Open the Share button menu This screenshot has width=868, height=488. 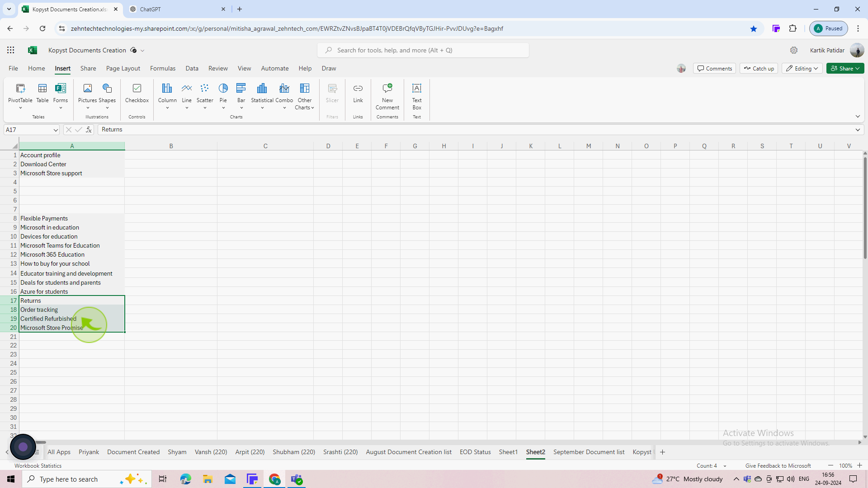(845, 68)
